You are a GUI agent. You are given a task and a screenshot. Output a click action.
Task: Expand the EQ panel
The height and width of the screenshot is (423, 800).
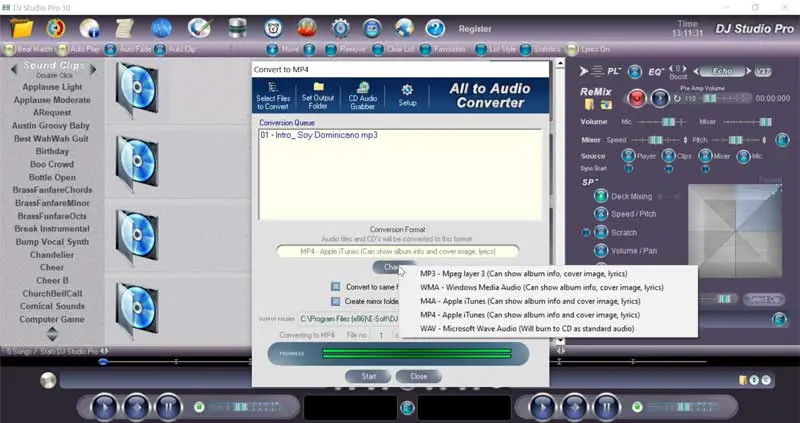tap(655, 71)
